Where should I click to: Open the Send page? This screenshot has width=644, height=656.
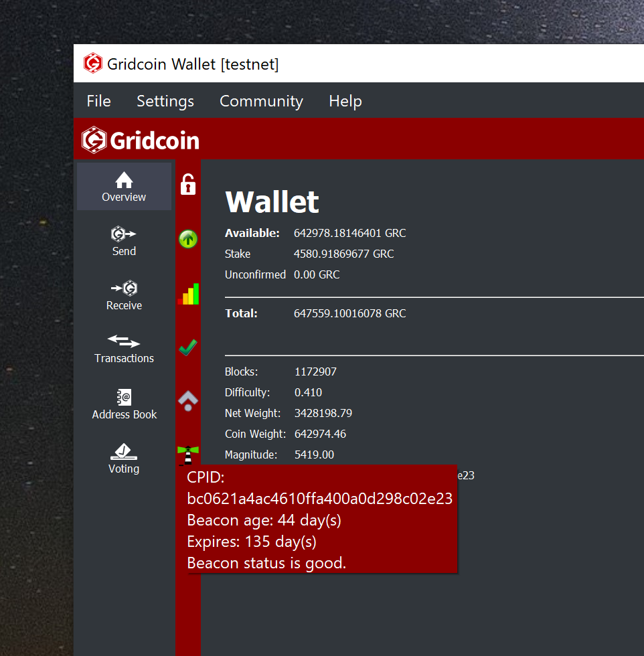coord(124,241)
